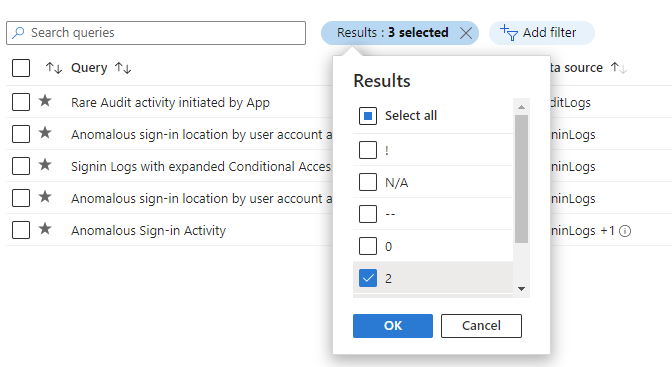This screenshot has height=367, width=672.
Task: Check the N/A result option
Action: click(368, 182)
